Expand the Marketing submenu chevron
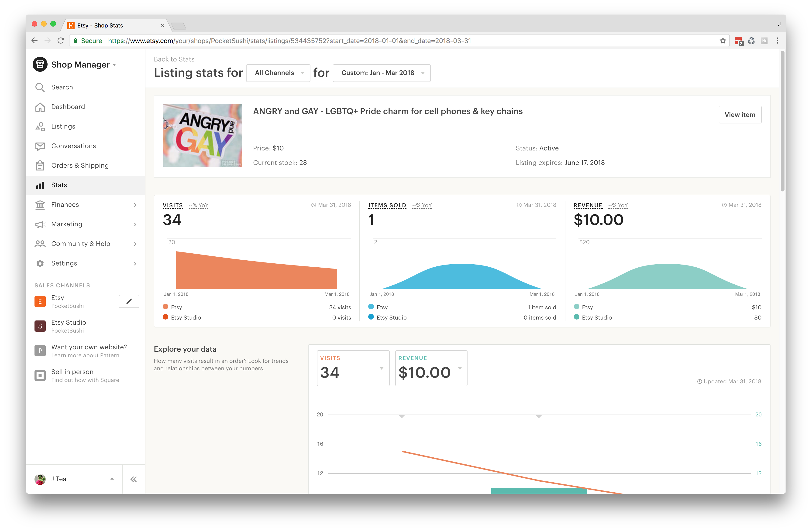812x531 pixels. (x=135, y=224)
